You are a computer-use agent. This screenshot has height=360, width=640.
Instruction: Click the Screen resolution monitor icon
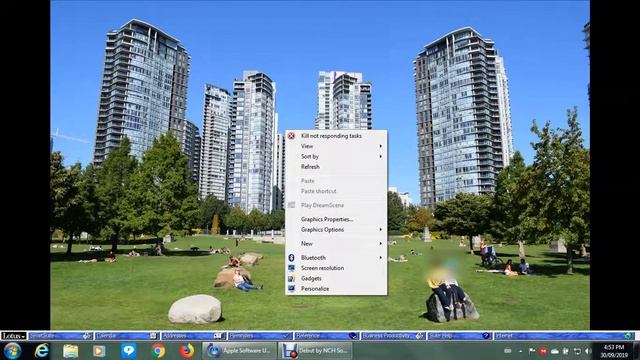pyautogui.click(x=291, y=268)
